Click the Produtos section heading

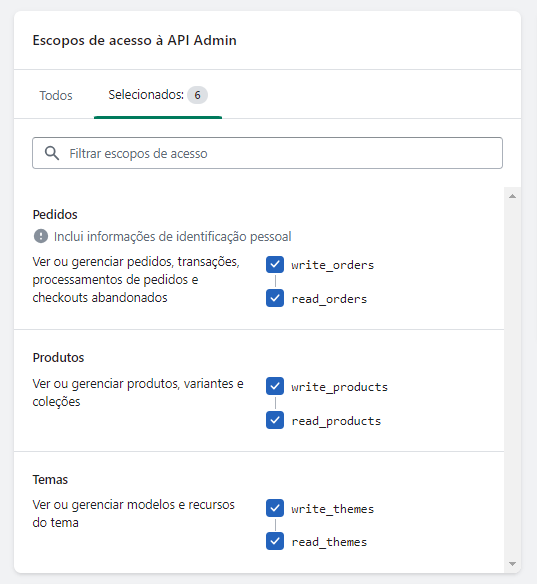point(58,358)
